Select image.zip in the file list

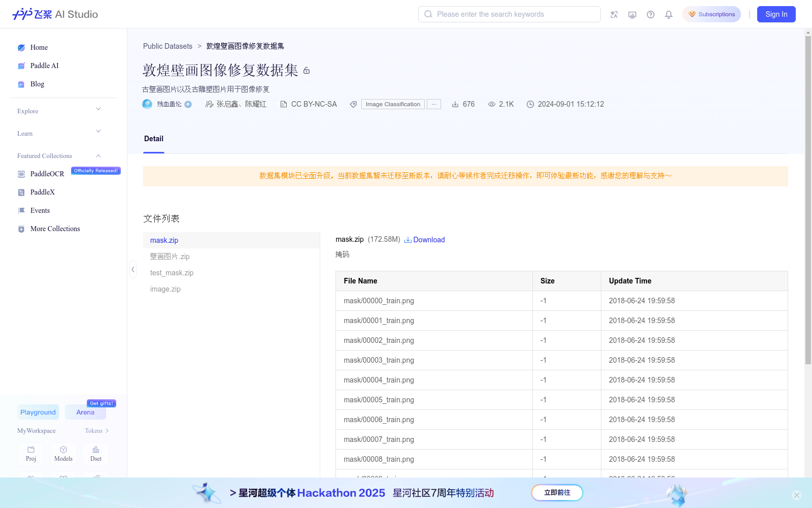231,289
